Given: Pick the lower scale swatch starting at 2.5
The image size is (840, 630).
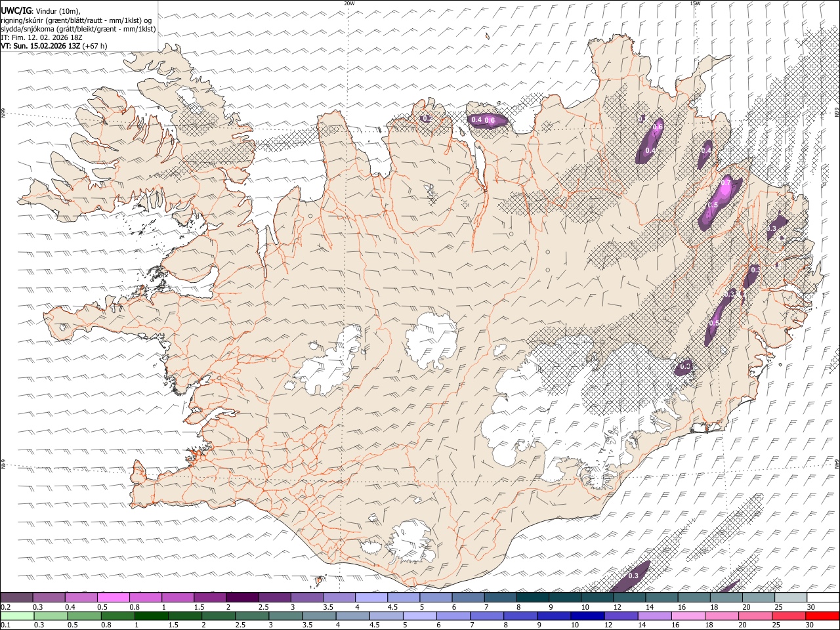Looking at the screenshot, I should pos(251,616).
